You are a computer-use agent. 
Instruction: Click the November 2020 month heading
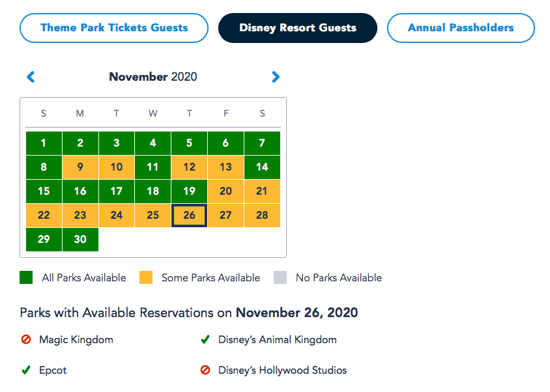click(153, 77)
